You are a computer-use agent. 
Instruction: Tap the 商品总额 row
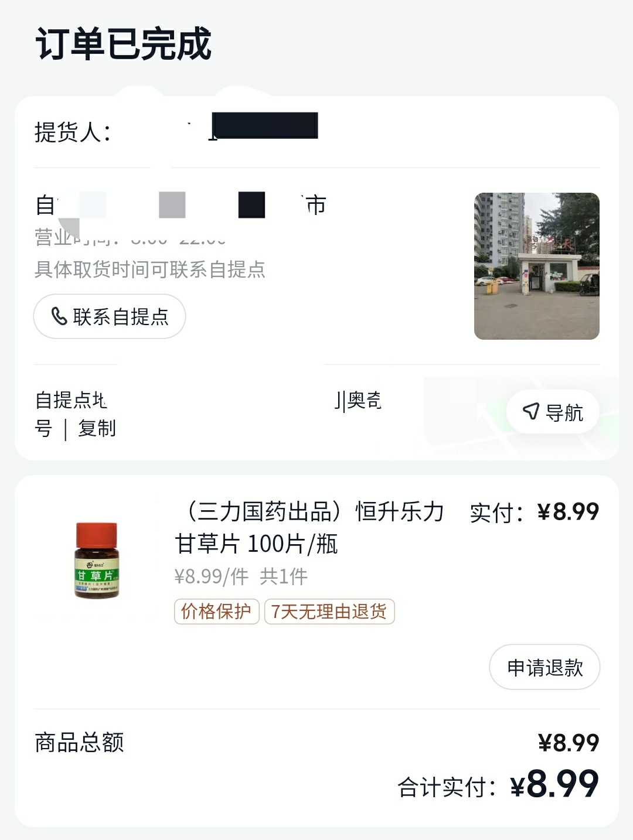(x=316, y=743)
